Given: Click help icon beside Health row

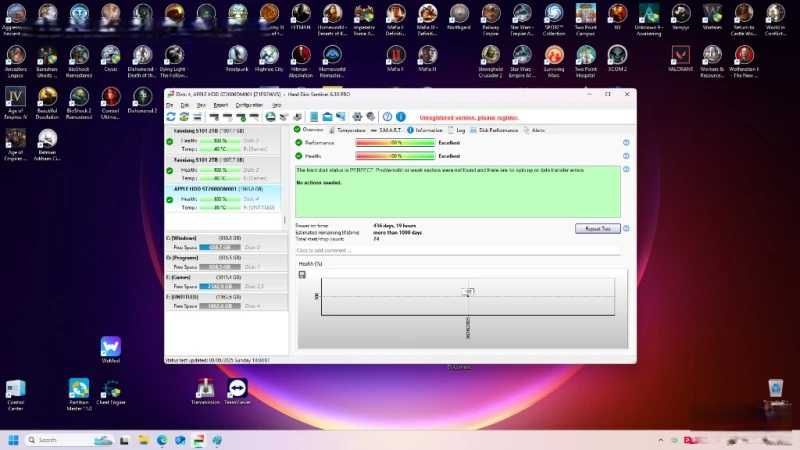Looking at the screenshot, I should tap(626, 156).
